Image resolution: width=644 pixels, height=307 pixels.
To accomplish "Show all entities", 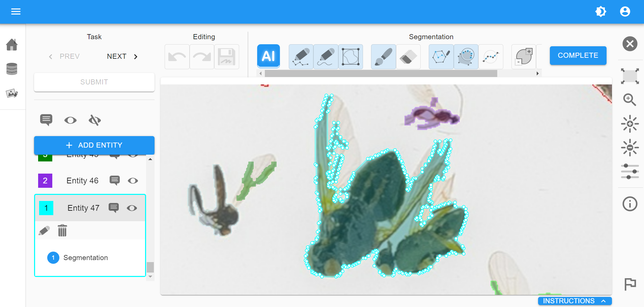I will click(x=71, y=120).
